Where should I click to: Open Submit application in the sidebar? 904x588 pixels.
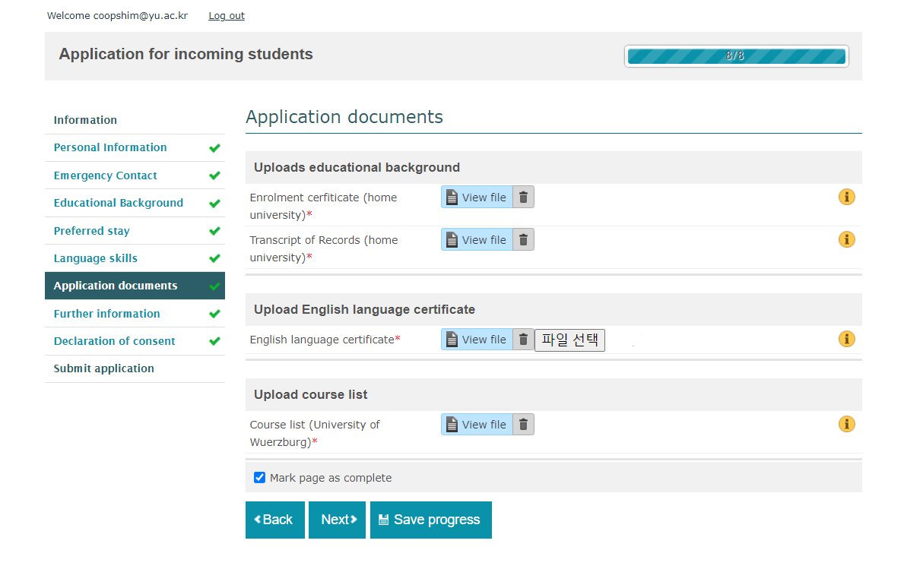tap(103, 368)
